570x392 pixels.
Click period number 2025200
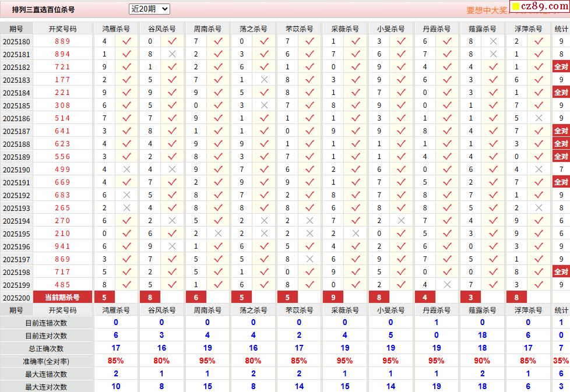[x=16, y=298]
